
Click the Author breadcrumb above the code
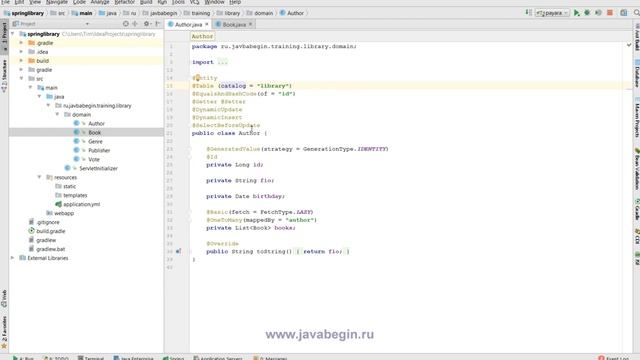[x=202, y=36]
